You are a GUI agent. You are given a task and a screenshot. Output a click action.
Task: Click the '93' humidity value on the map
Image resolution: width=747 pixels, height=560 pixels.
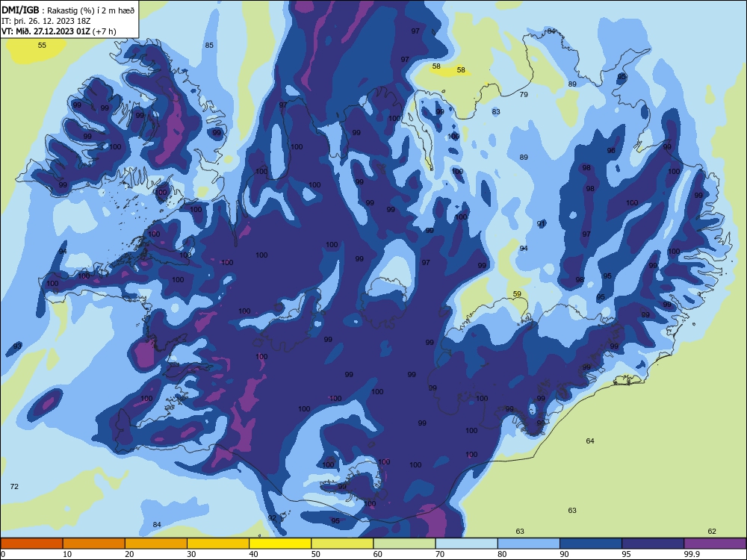(x=17, y=346)
